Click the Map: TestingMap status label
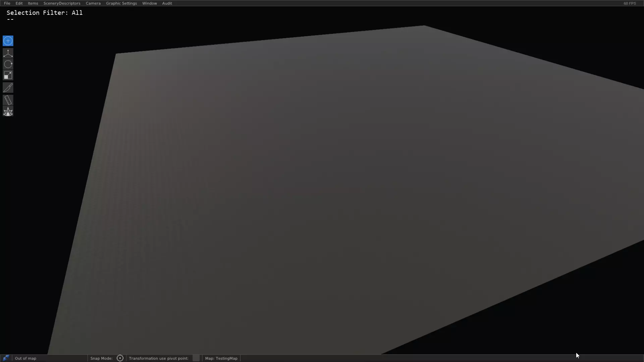Viewport: 644px width, 362px height. [x=221, y=358]
